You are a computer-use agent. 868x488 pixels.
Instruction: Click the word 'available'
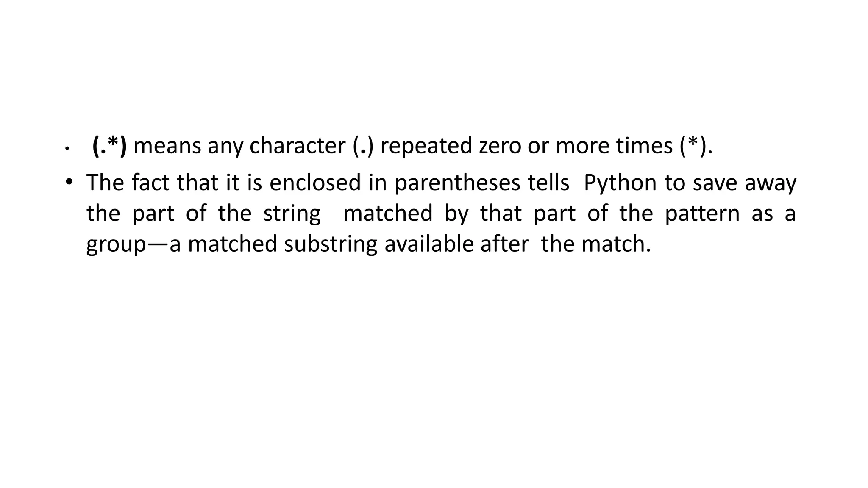(428, 244)
